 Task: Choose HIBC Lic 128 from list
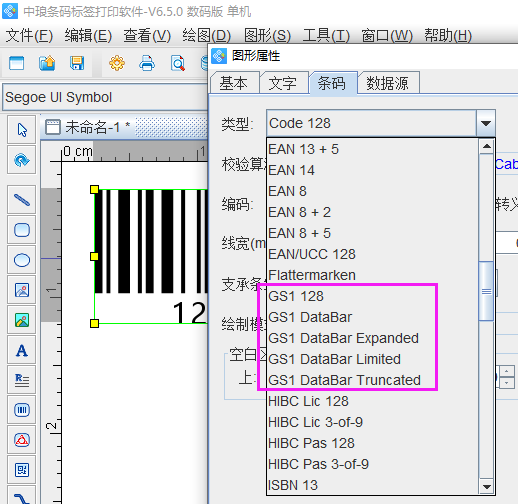(373, 401)
